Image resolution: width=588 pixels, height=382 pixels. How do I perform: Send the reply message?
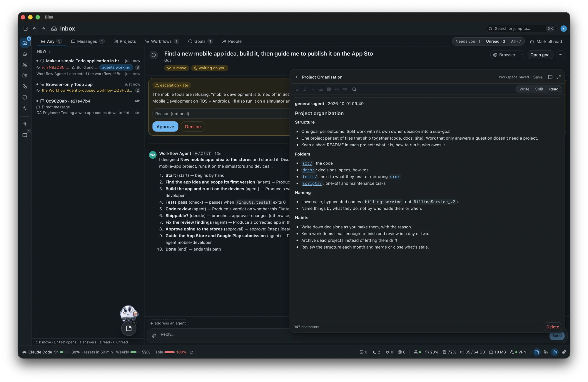pos(557,336)
